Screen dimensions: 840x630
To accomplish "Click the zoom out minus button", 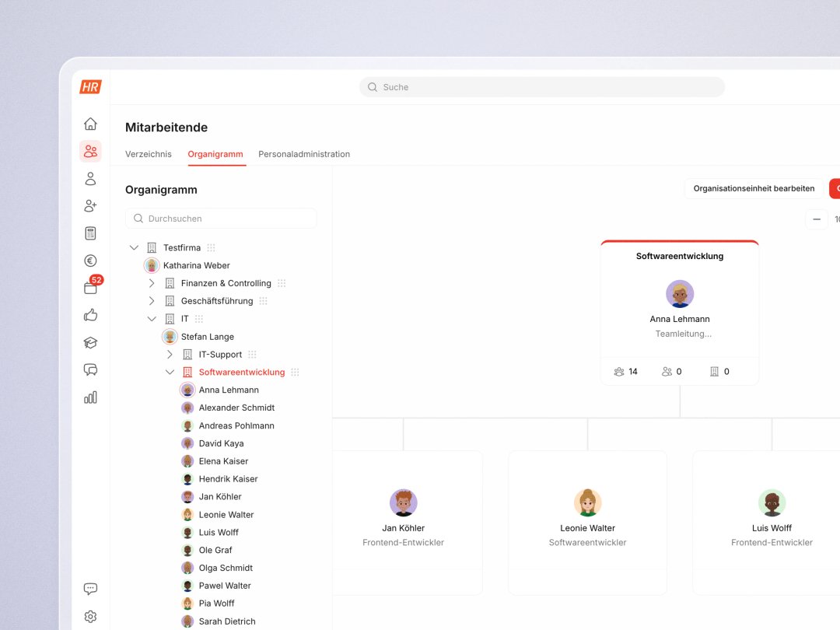I will tap(817, 219).
